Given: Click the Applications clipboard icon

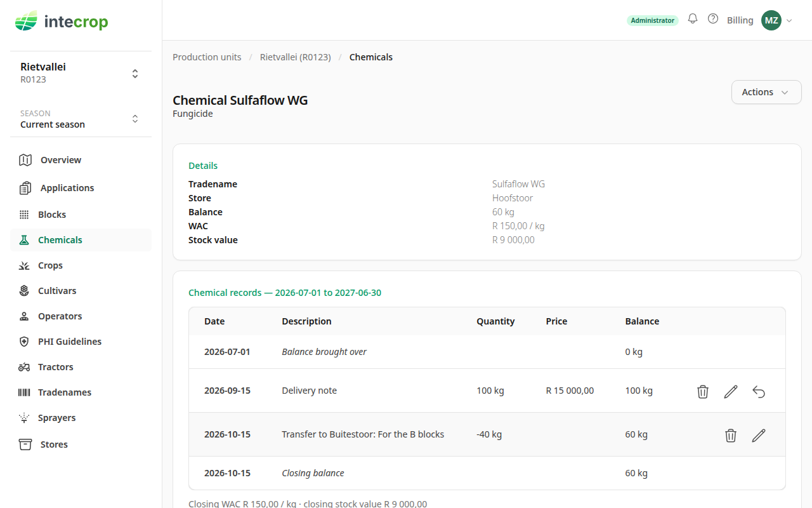Looking at the screenshot, I should 25,188.
